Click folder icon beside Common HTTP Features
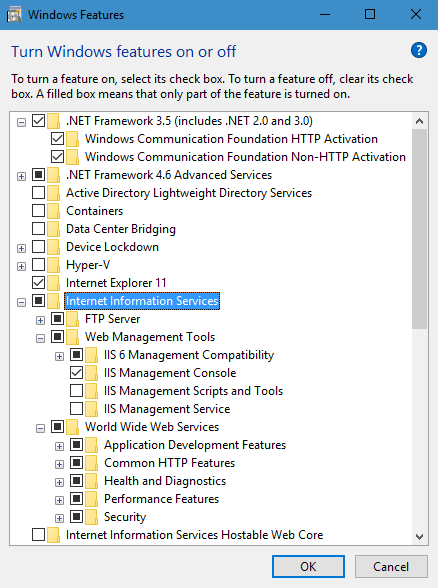This screenshot has height=588, width=438. click(92, 463)
